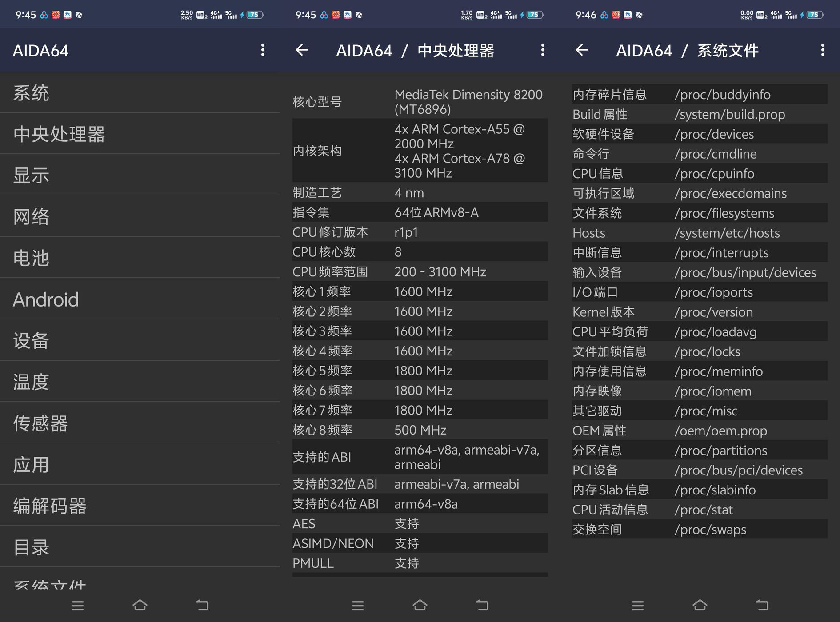This screenshot has height=622, width=840.
Task: Select ASIMD/NEON 支持 row
Action: (420, 543)
